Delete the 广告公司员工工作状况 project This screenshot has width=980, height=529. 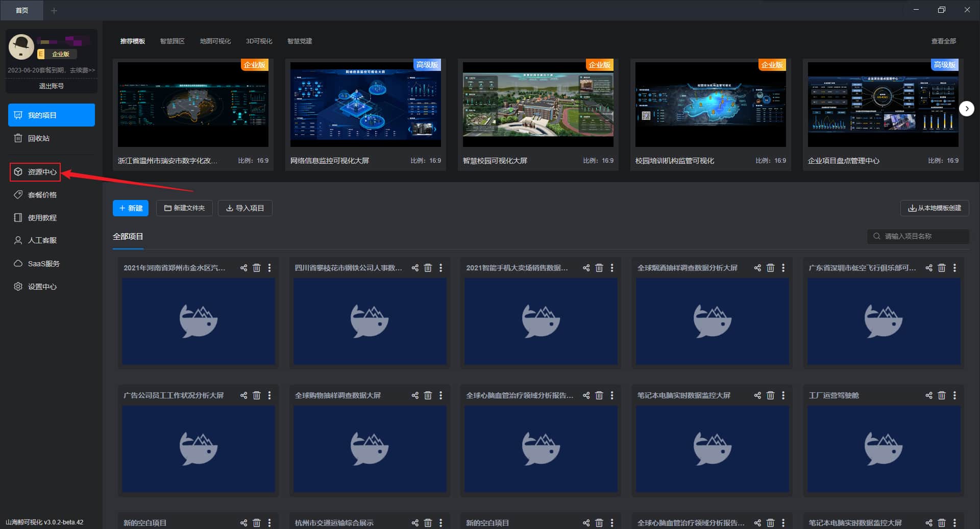pyautogui.click(x=257, y=395)
